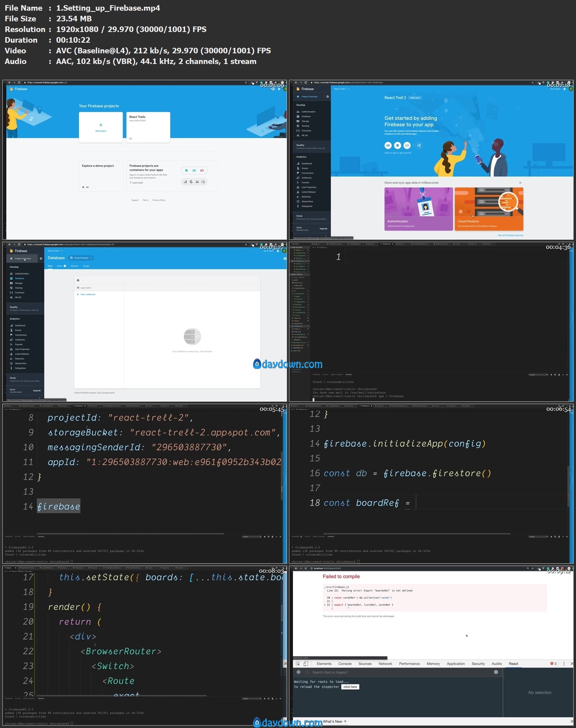
Task: Click help icon in Database header
Action: (x=285, y=258)
